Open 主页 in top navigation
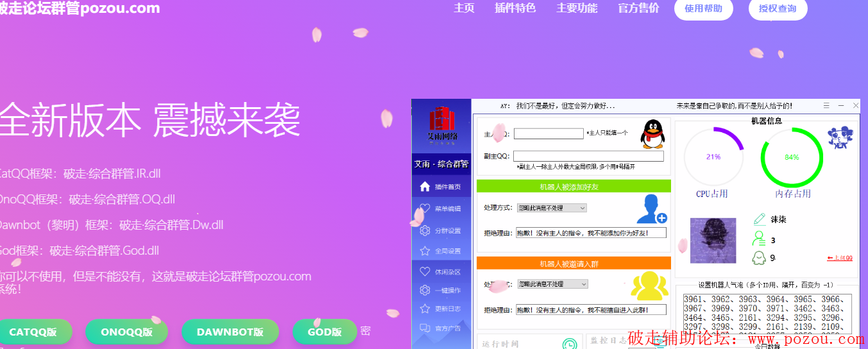 (464, 8)
